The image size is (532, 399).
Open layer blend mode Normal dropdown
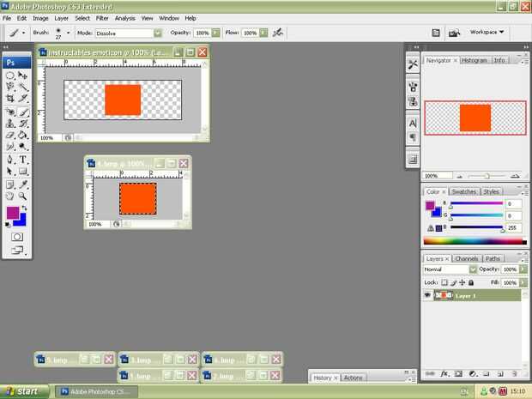(473, 269)
